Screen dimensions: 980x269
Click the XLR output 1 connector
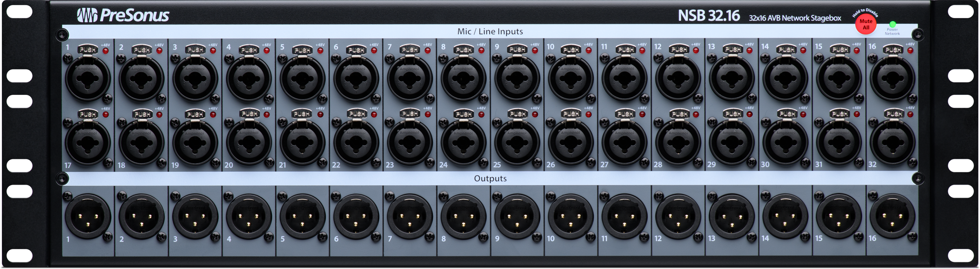(88, 216)
